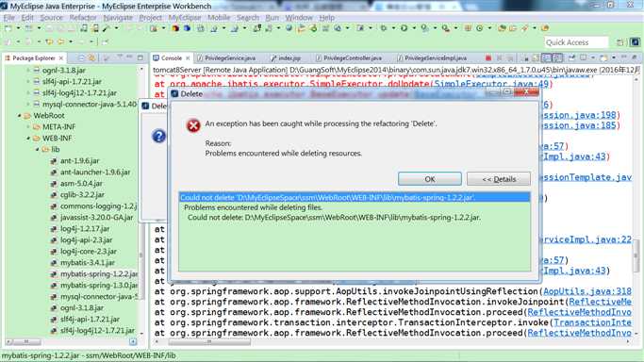Expand the top ognl-3.1.8.jar library node
The image size is (644, 362).
point(28,70)
